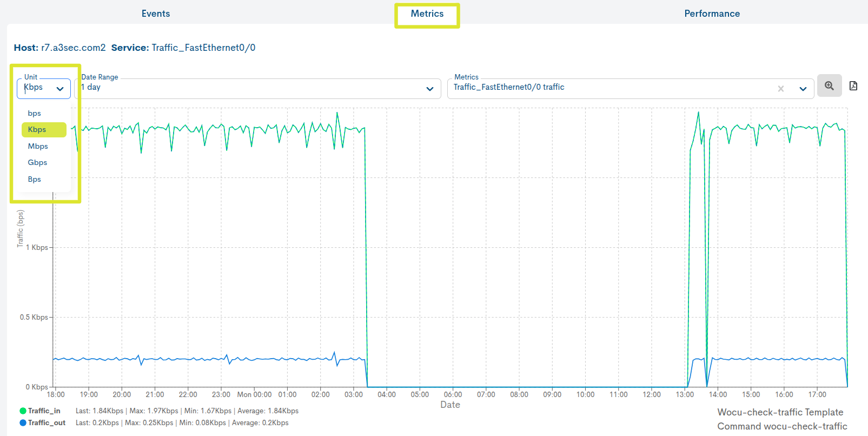Viewport: 868px width, 436px height.
Task: Open the Date Range dropdown
Action: [430, 88]
